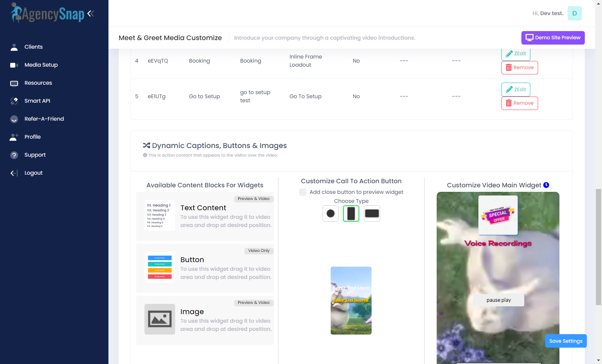Click the Support question mark icon
Viewport: 602px width, 364px height.
point(14,155)
